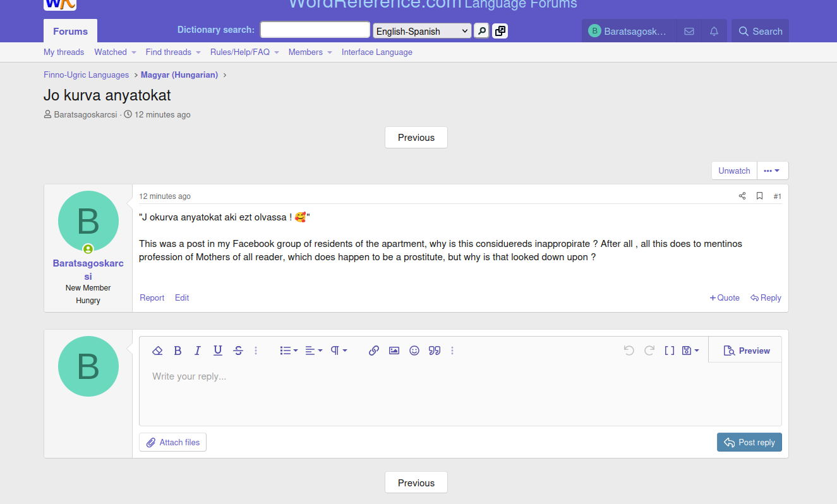Open the list options dropdown
The height and width of the screenshot is (504, 837).
[289, 351]
